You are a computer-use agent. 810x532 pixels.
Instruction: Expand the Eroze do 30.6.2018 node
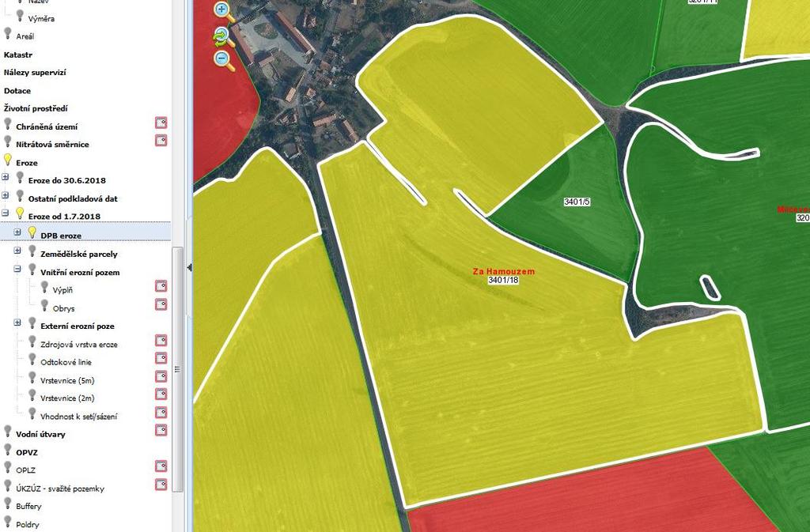point(6,177)
